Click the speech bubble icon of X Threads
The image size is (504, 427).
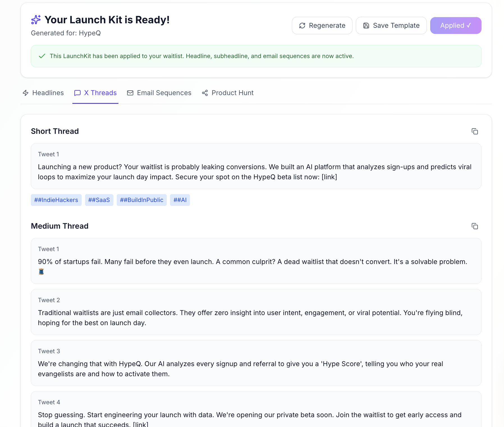[77, 93]
